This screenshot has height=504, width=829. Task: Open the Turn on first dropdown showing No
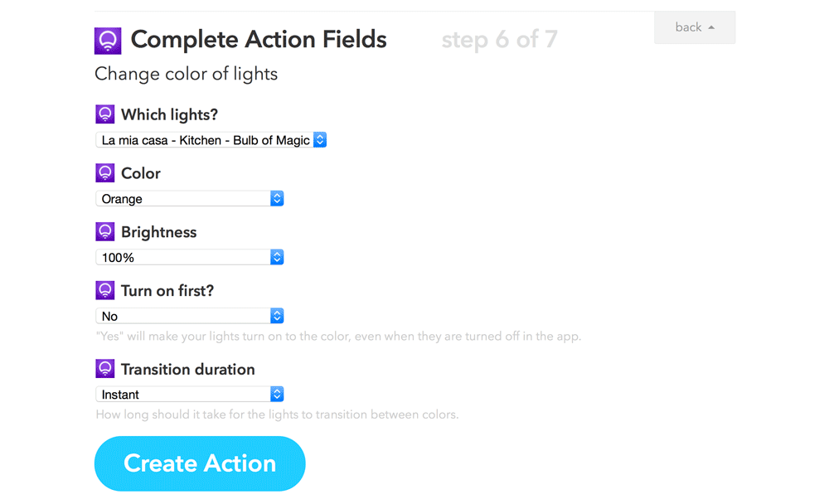pyautogui.click(x=190, y=316)
